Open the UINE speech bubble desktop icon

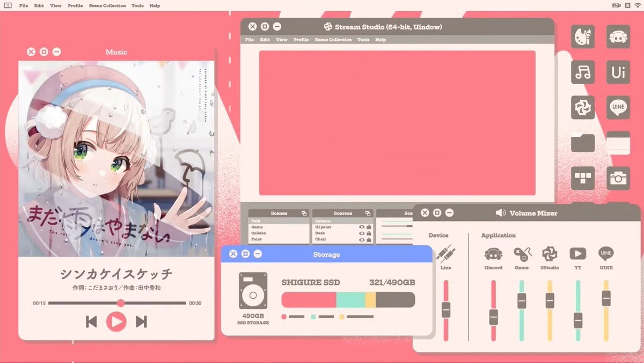click(618, 108)
